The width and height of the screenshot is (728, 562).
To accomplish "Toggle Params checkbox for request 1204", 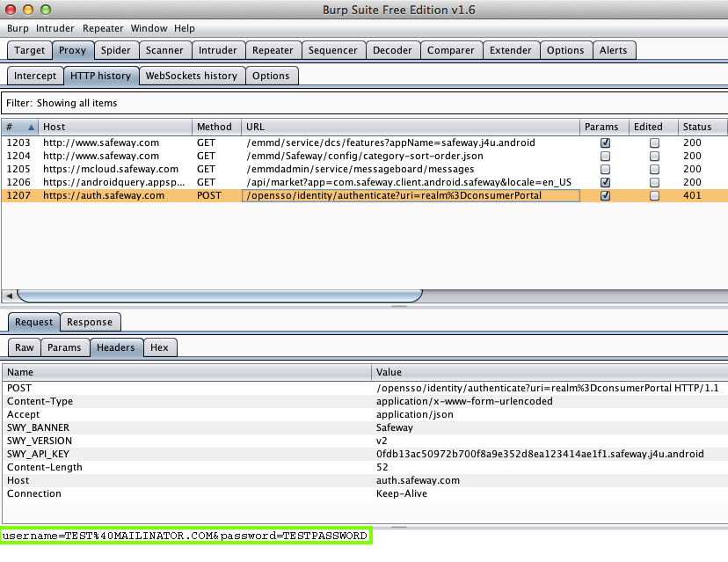I will pos(605,156).
